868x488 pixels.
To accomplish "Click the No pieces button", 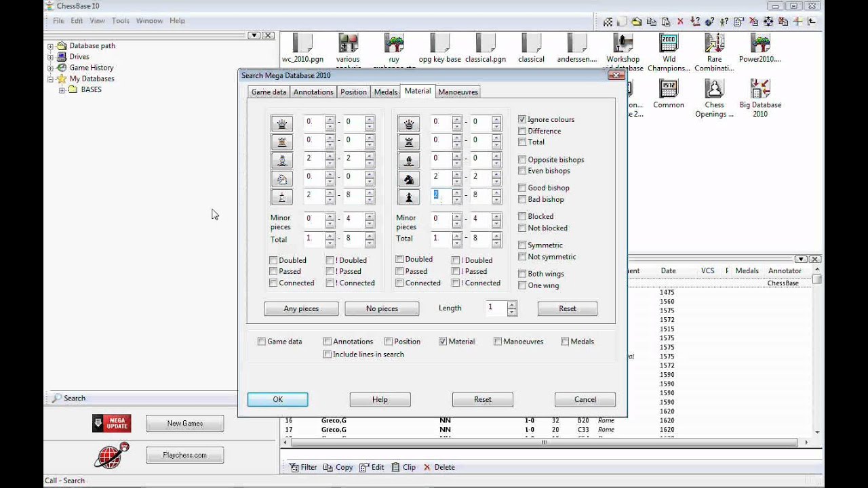I will click(x=382, y=308).
